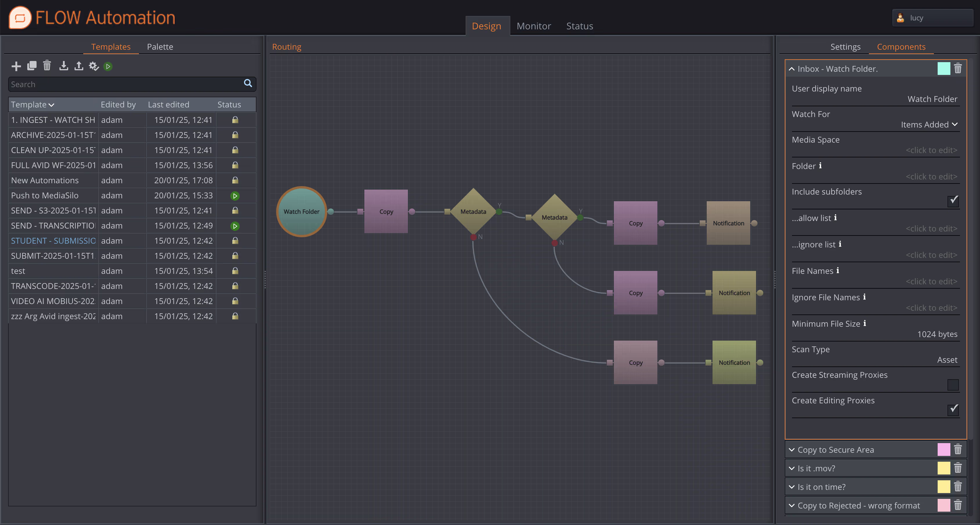Click the Watch Folder user display name value
Viewport: 980px width, 525px height.
click(x=932, y=99)
